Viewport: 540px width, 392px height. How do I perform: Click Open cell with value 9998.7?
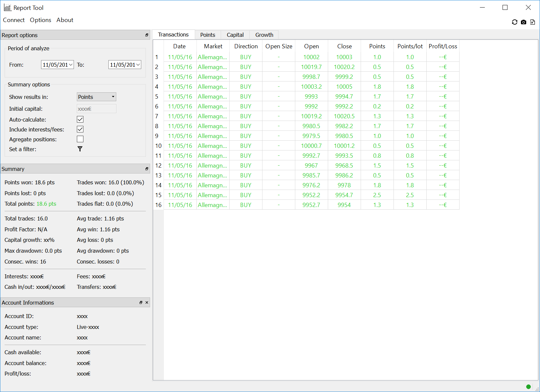311,77
